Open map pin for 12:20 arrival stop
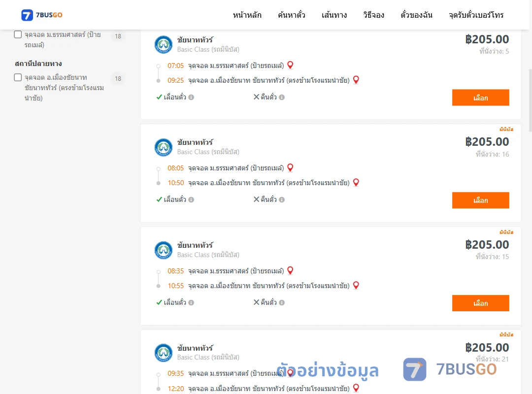The image size is (532, 394). click(x=356, y=388)
